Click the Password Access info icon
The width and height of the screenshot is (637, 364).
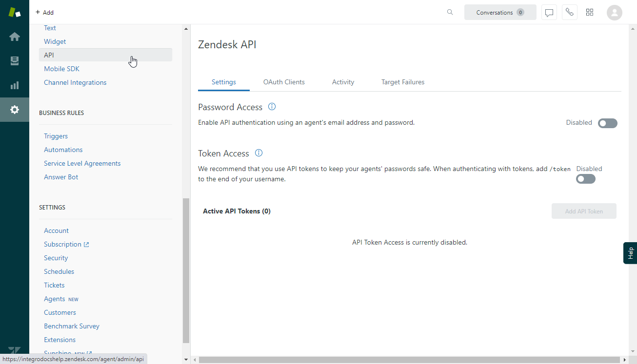(272, 107)
